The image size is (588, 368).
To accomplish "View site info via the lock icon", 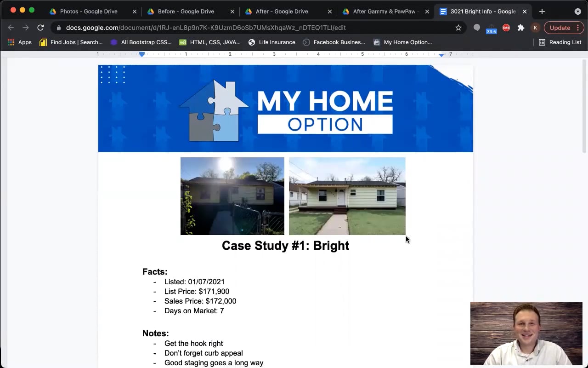I will (x=59, y=28).
